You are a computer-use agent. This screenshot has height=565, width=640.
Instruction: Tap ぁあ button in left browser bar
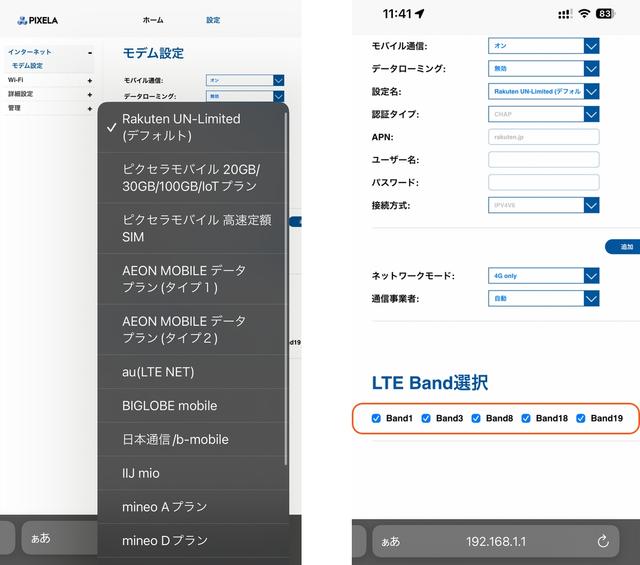(x=41, y=538)
